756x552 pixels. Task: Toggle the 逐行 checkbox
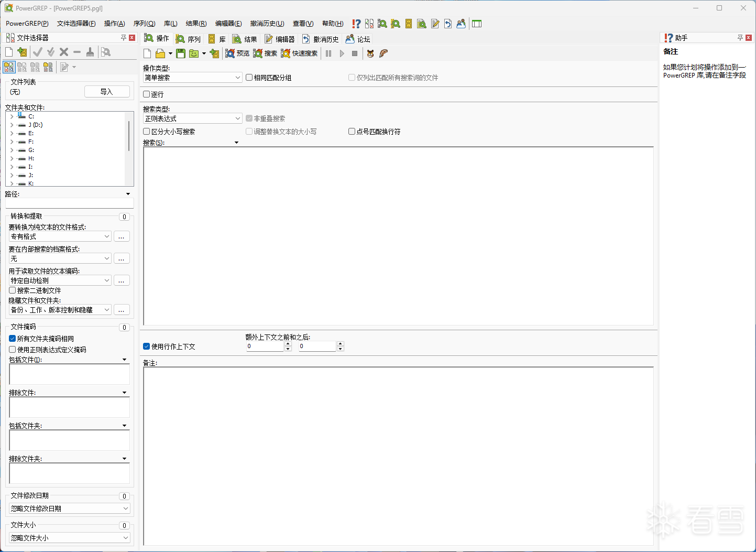147,94
